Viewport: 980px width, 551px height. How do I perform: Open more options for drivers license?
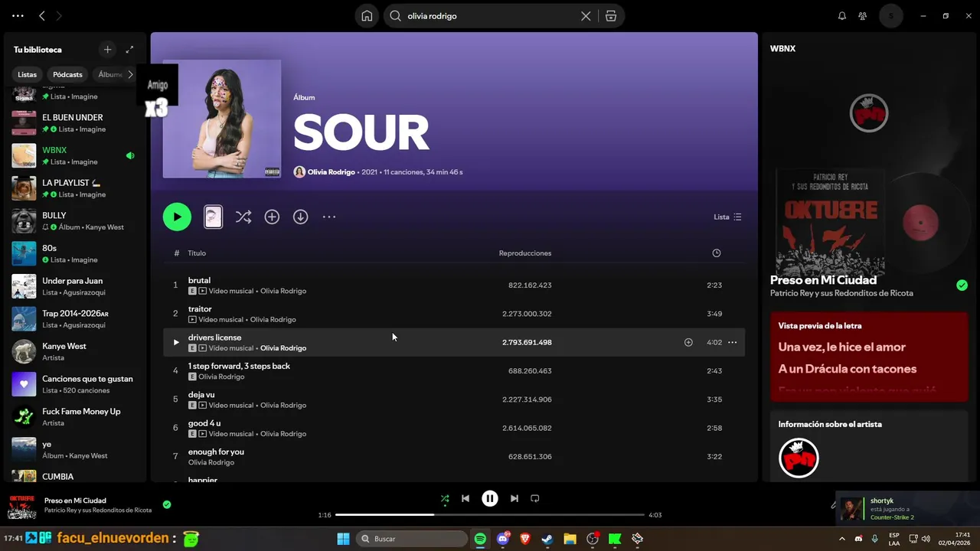click(x=733, y=342)
